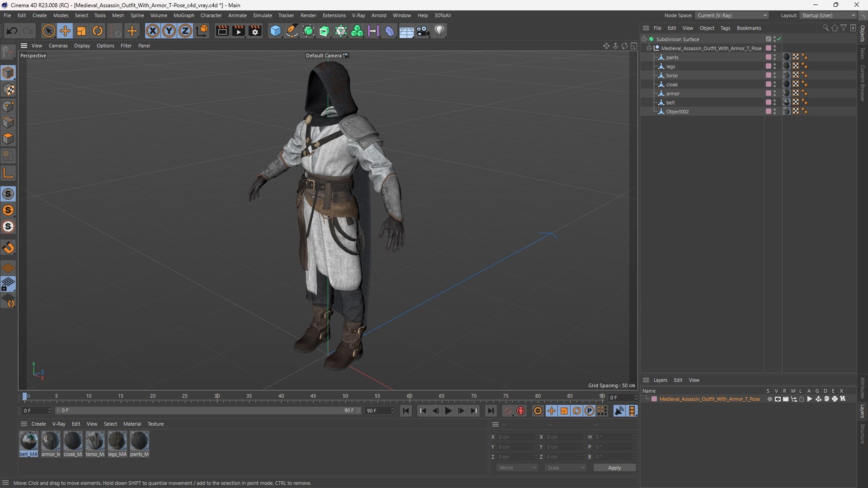Select the Scale tool
The height and width of the screenshot is (488, 868).
tap(81, 31)
